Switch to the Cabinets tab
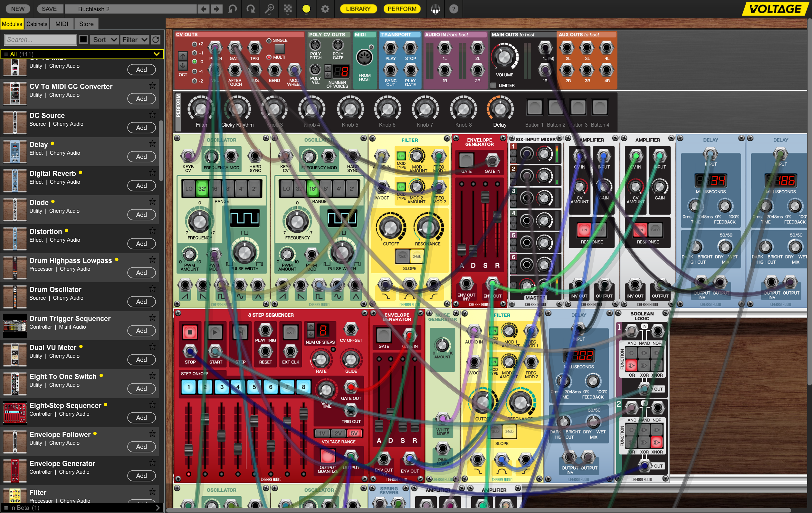812x513 pixels. [37, 24]
